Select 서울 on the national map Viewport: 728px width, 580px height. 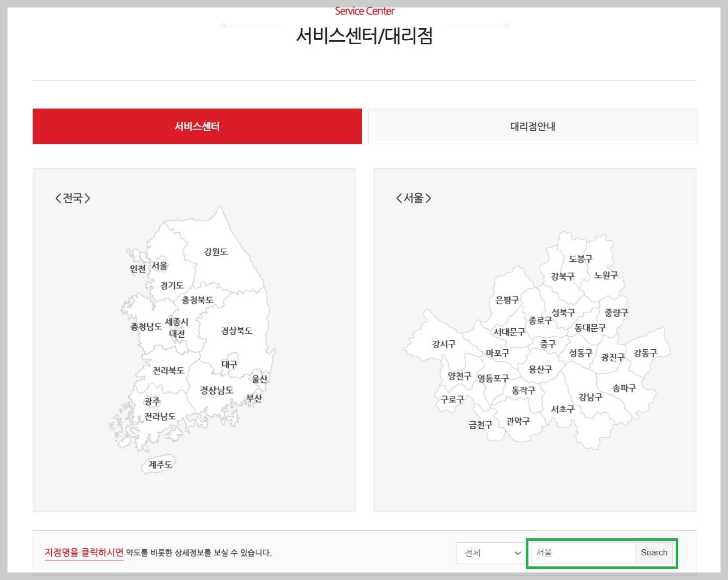tap(160, 266)
